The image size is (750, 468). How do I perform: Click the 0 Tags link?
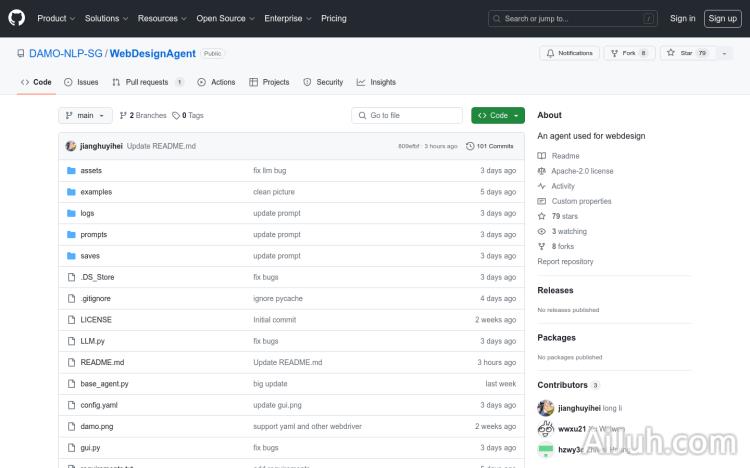pyautogui.click(x=188, y=116)
